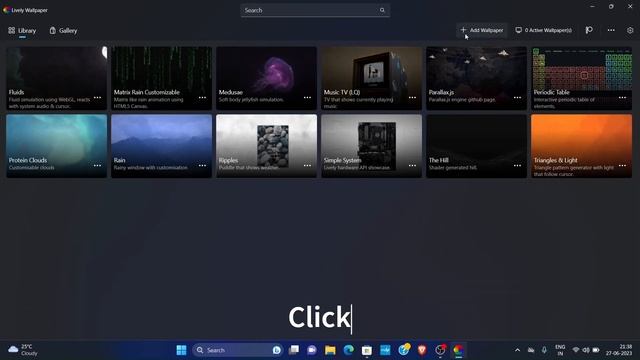Screen dimensions: 640x360
Task: Select the Rain wallpaper
Action: pos(161,146)
